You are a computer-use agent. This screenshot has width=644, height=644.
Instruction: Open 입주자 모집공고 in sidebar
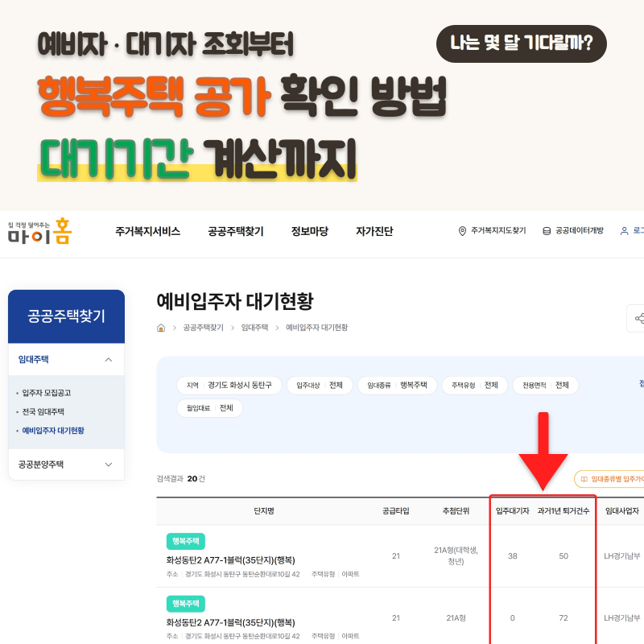(x=47, y=393)
